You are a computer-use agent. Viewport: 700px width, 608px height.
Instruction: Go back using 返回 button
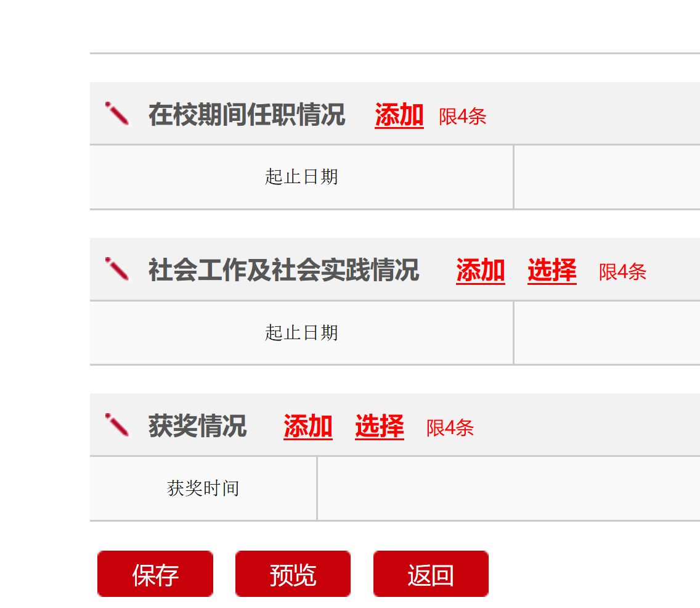(x=431, y=573)
